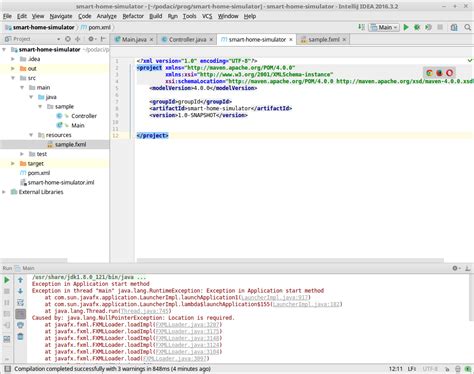The height and width of the screenshot is (374, 474).
Task: Click the Up the Stack Trace arrow
Action: [x=20, y=280]
